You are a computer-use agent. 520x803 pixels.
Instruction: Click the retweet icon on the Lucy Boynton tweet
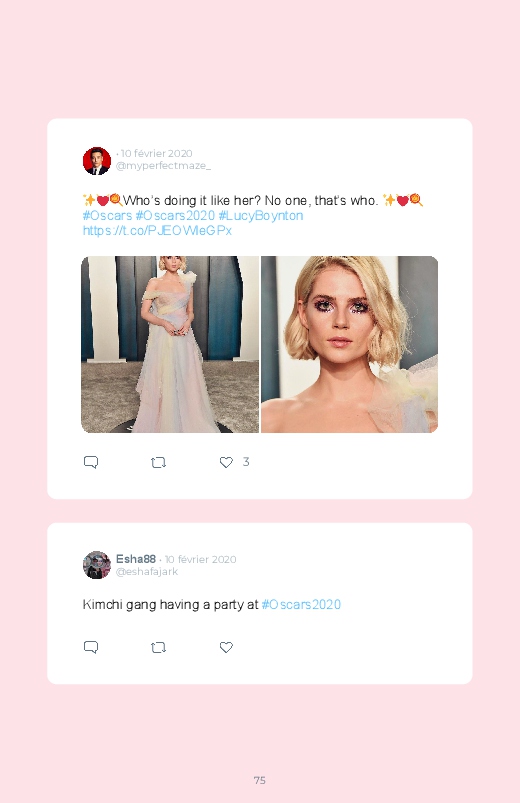158,462
